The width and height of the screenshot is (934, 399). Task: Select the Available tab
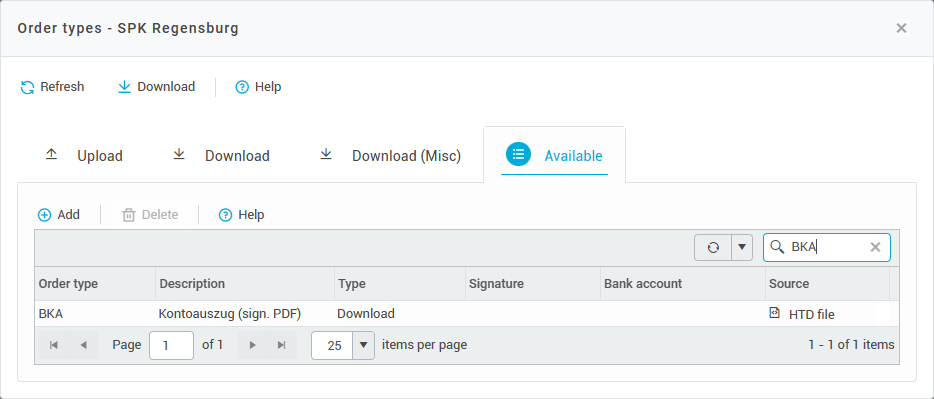[x=554, y=155]
